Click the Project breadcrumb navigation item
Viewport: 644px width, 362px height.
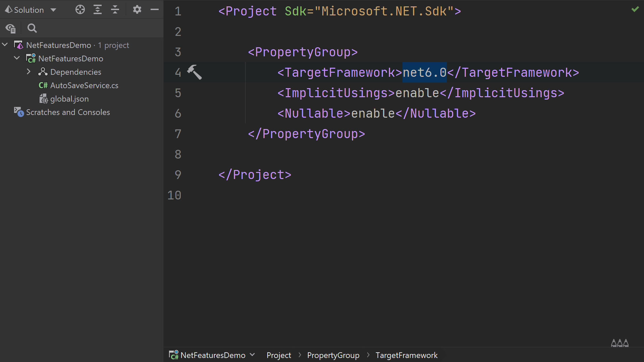[x=279, y=355]
